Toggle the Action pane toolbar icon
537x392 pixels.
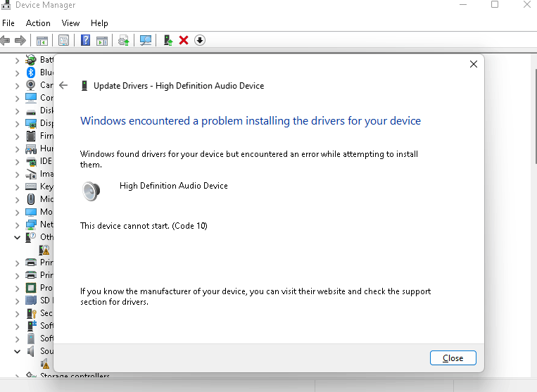coord(102,41)
